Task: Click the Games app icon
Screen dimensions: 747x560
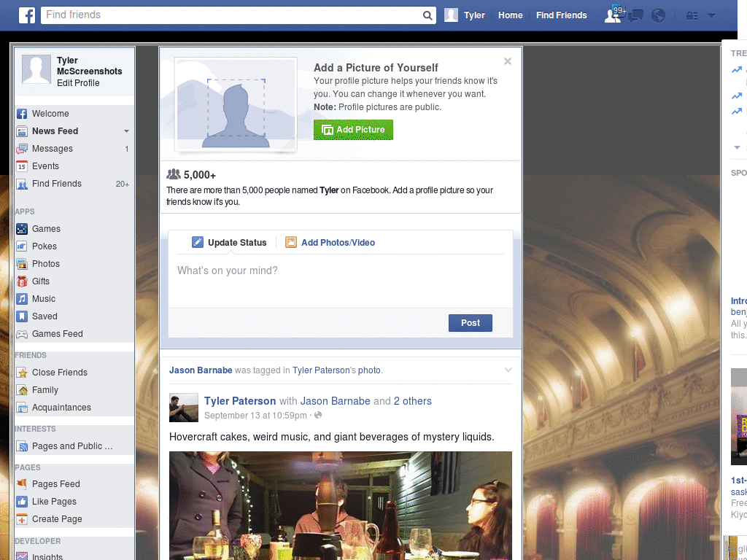Action: click(22, 229)
